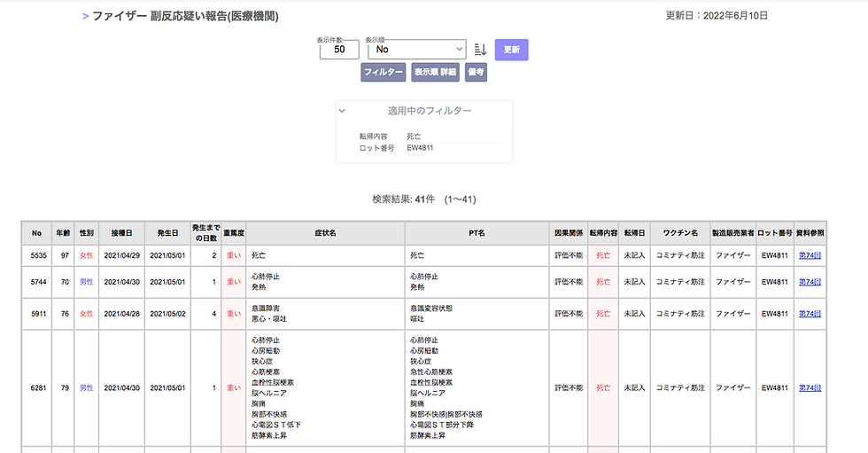Click 急性心筋梗塞 PT name in row 6281

tap(431, 371)
